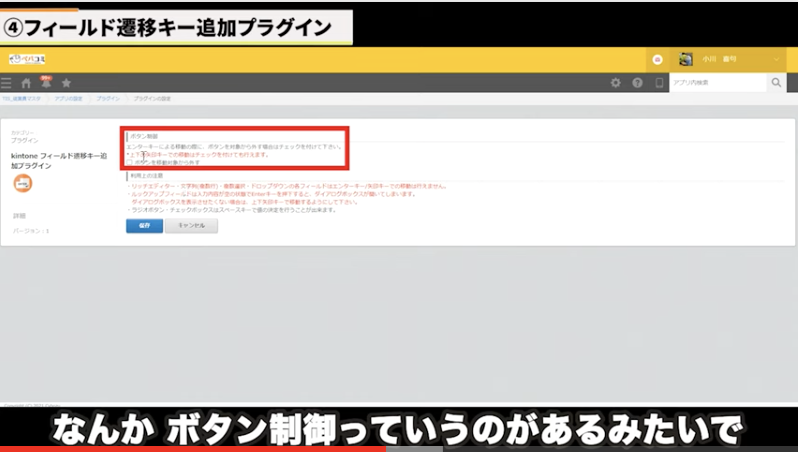Viewport: 798px width, 454px height.
Task: Click the favorites star icon
Action: (x=66, y=83)
